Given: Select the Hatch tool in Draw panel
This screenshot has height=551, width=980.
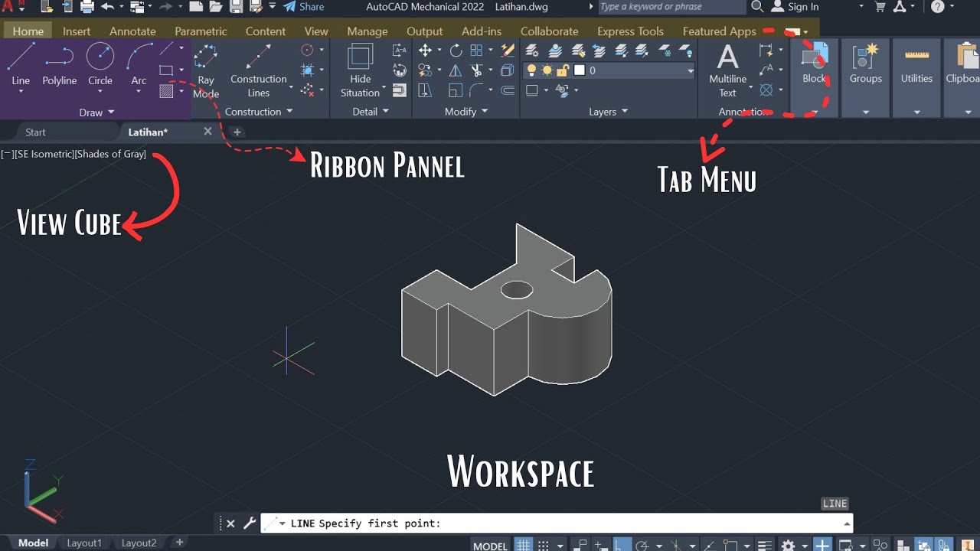Looking at the screenshot, I should pos(165,91).
